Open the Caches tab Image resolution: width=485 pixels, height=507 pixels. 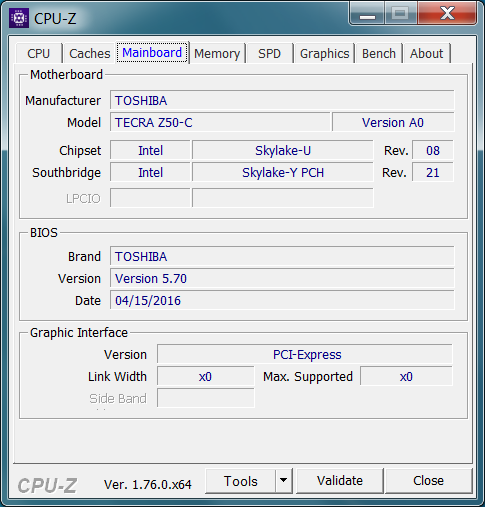click(x=89, y=53)
